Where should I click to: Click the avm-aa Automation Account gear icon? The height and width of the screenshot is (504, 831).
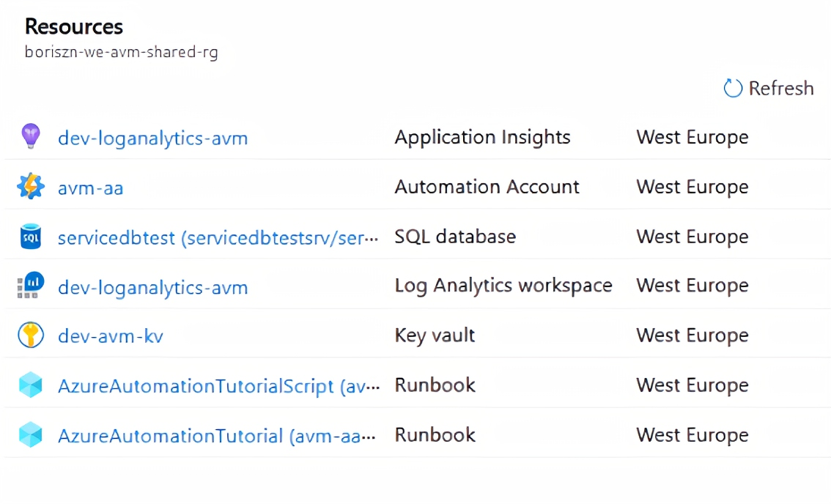(x=30, y=187)
